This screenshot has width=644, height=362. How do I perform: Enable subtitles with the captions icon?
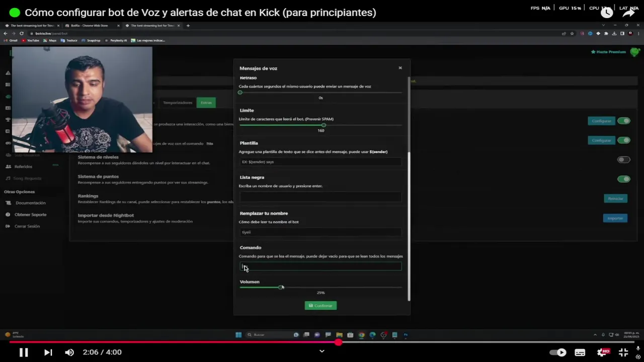click(580, 352)
